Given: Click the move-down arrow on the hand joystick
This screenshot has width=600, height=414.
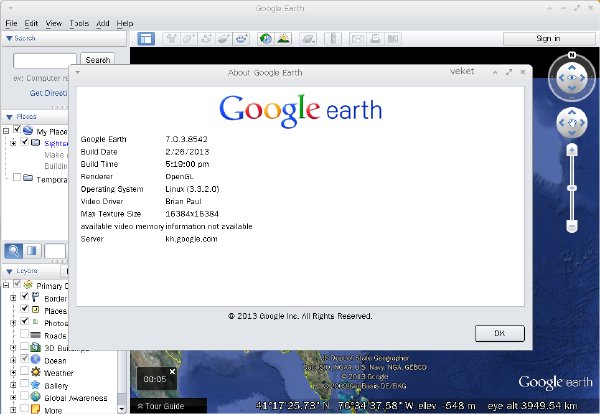Looking at the screenshot, I should (x=572, y=133).
